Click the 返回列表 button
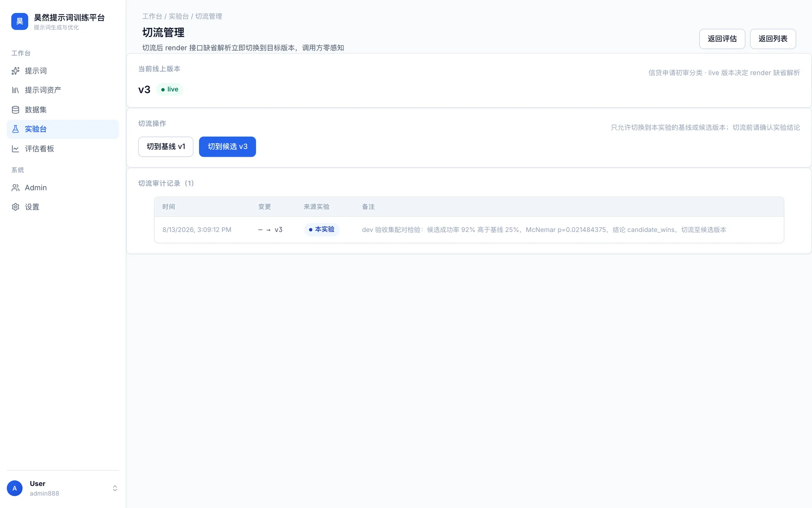Image resolution: width=812 pixels, height=508 pixels. tap(773, 39)
